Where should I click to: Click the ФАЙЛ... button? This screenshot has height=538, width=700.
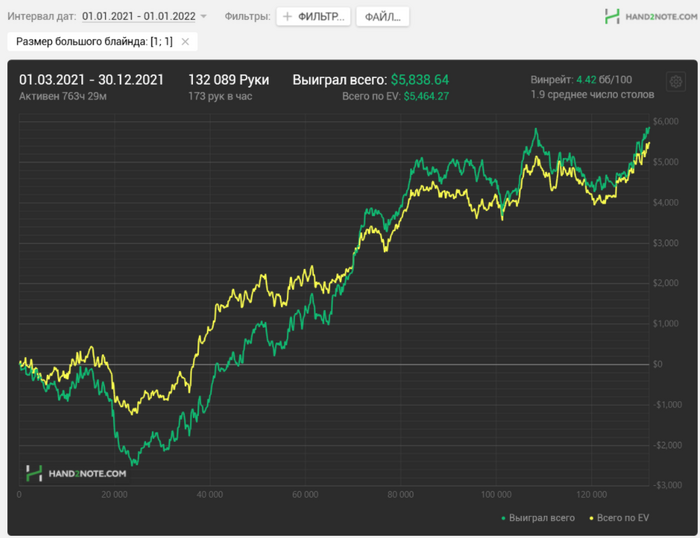tap(383, 17)
